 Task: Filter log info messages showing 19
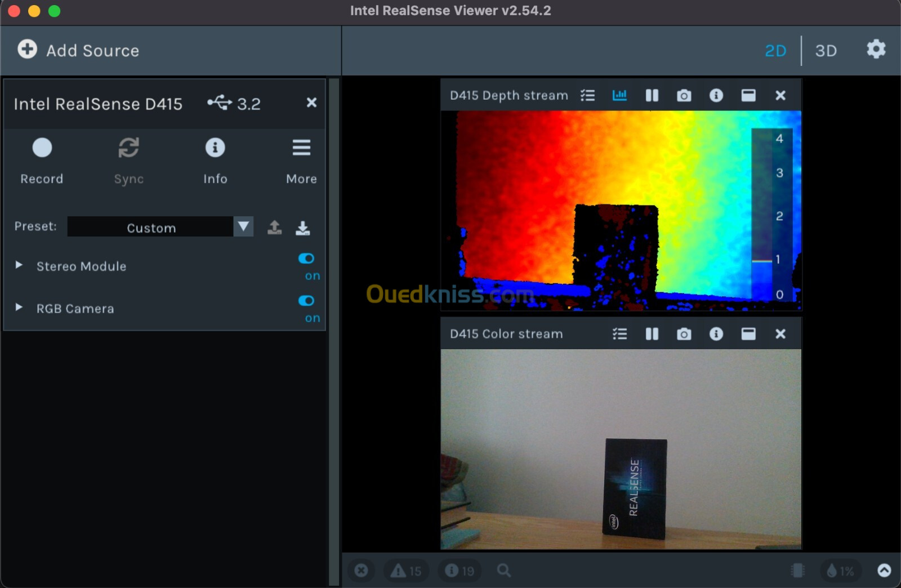click(460, 571)
